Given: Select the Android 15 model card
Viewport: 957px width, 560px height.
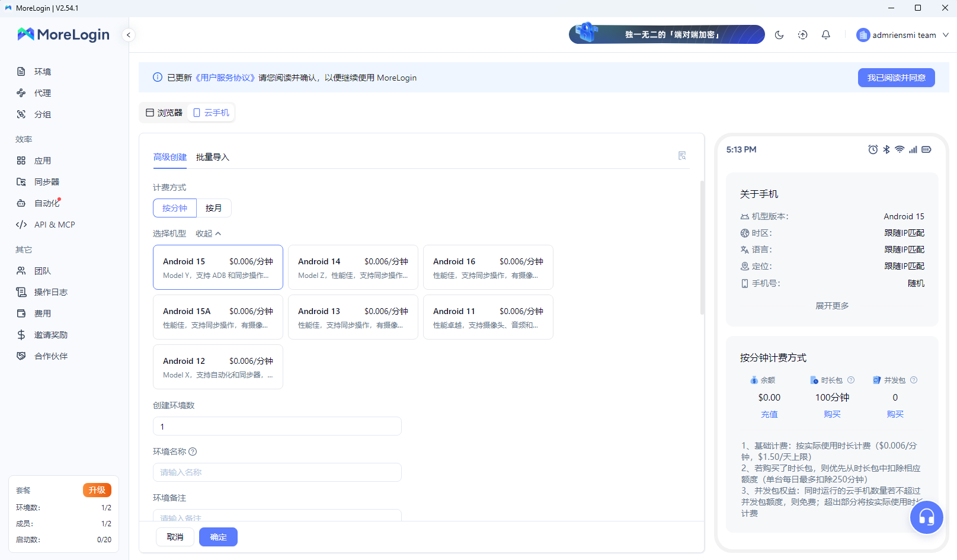Looking at the screenshot, I should coord(218,267).
